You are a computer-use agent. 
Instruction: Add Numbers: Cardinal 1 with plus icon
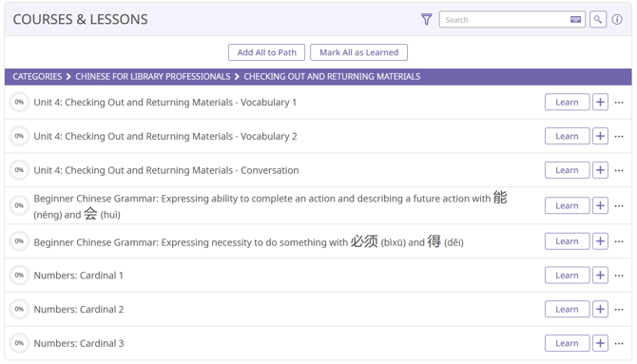coord(600,276)
